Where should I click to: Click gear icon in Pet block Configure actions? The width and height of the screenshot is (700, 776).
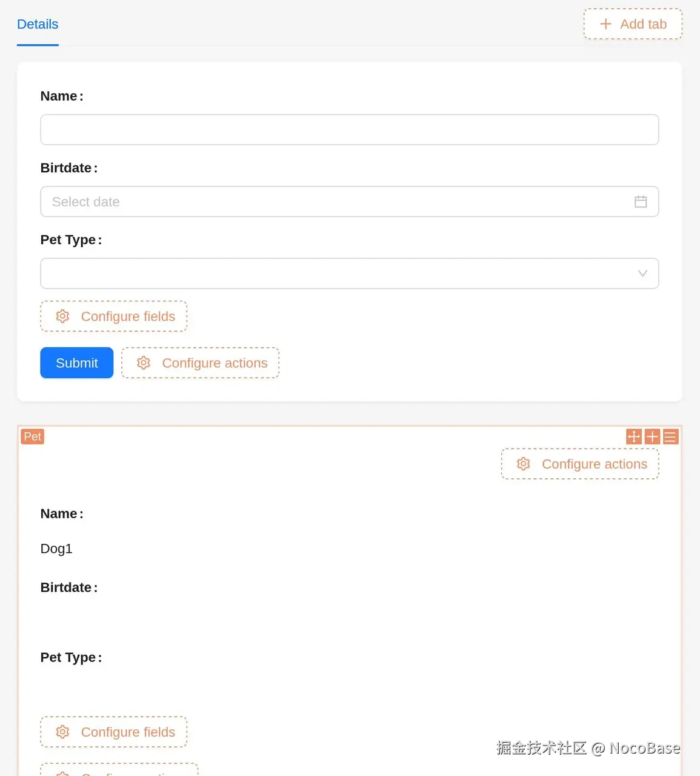(x=524, y=464)
